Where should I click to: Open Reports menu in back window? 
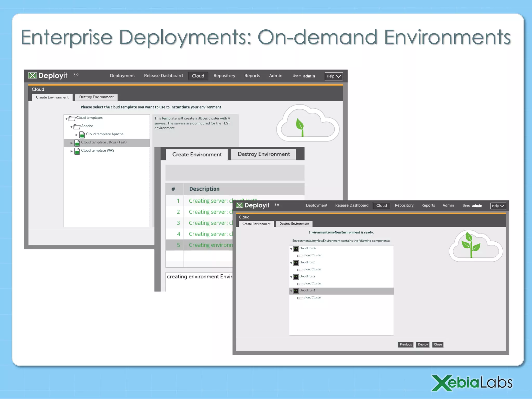coord(252,76)
